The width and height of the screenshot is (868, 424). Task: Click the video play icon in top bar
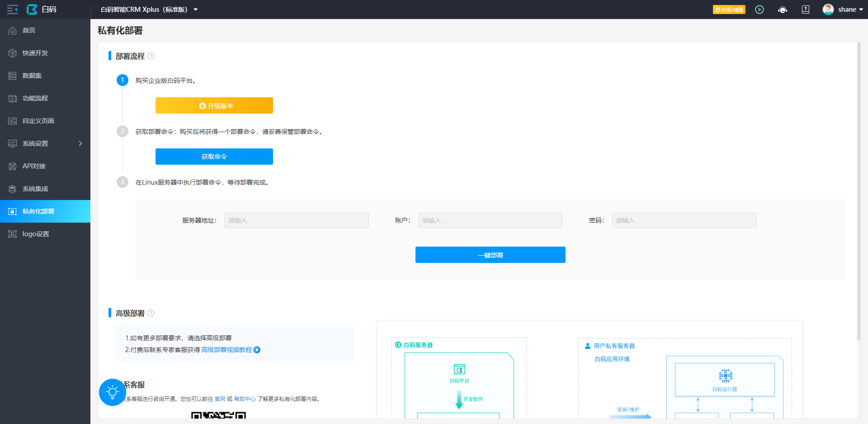click(x=759, y=9)
